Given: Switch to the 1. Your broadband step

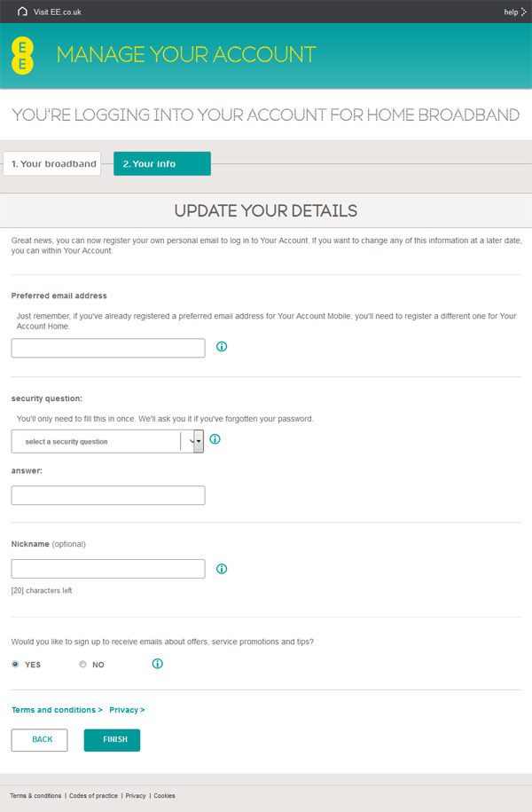Looking at the screenshot, I should (x=51, y=163).
